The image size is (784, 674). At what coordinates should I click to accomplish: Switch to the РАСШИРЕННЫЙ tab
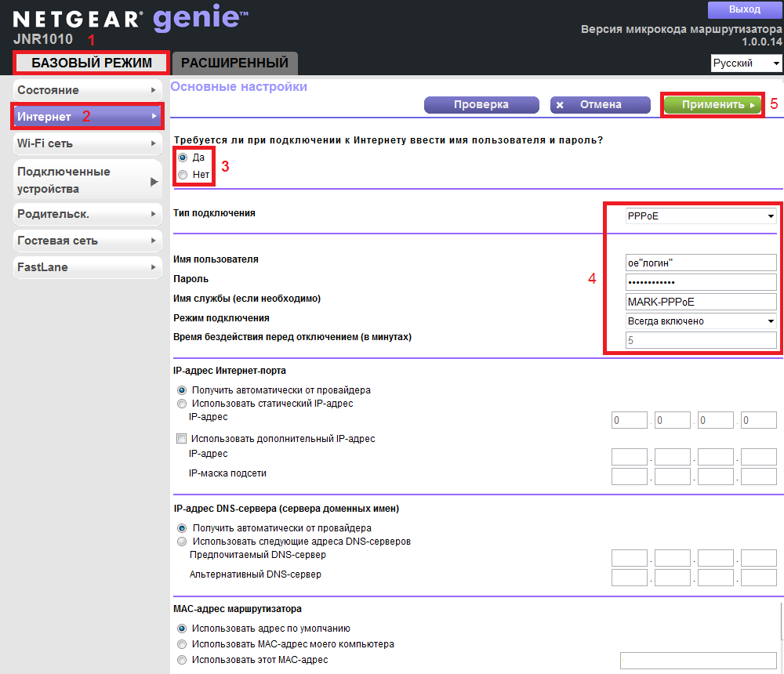(234, 63)
